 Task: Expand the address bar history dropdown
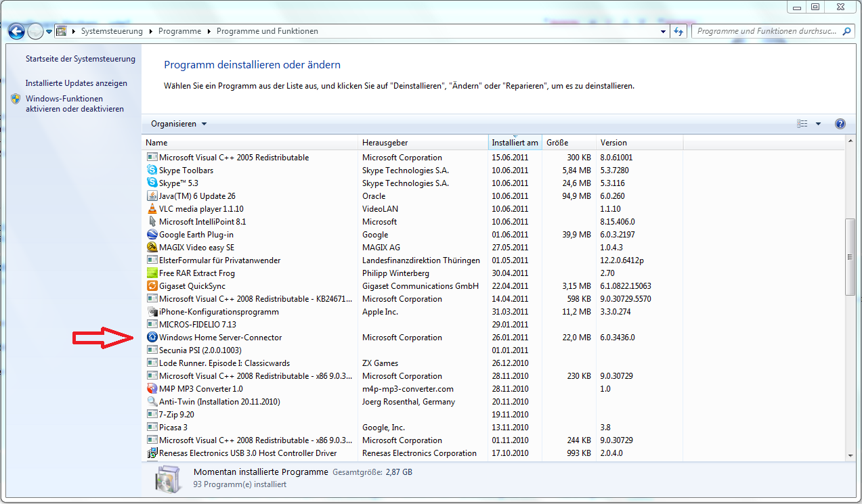[x=663, y=31]
